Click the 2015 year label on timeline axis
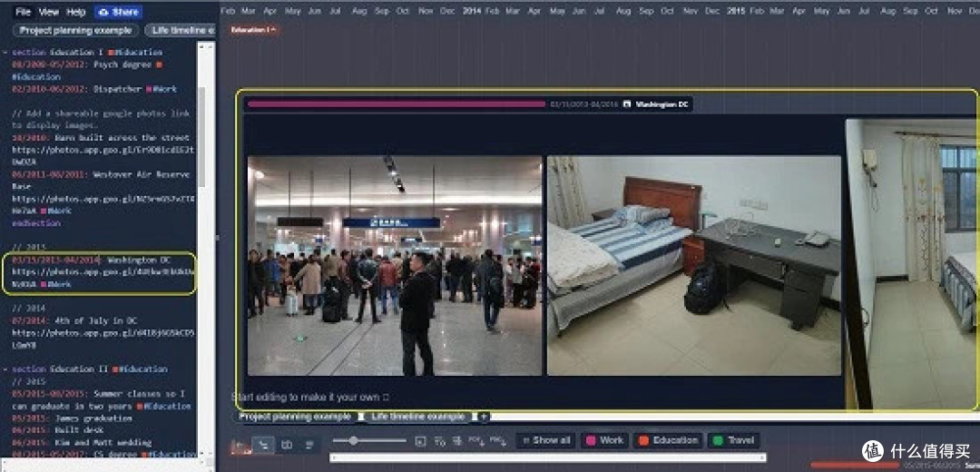 coord(736,11)
